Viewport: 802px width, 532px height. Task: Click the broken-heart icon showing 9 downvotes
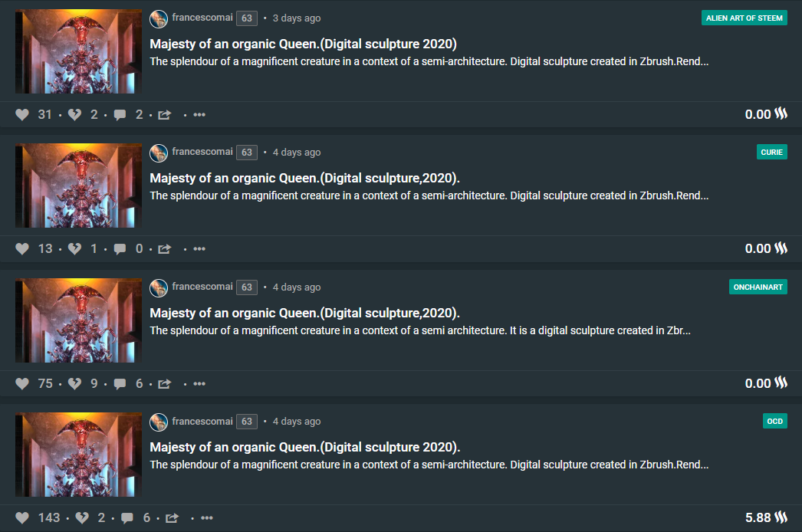(x=74, y=383)
